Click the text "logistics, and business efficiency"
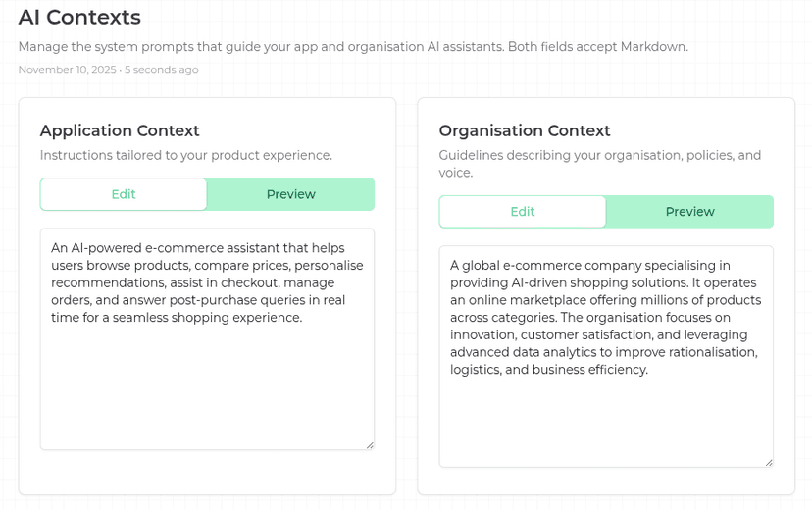The image size is (812, 510). click(549, 370)
